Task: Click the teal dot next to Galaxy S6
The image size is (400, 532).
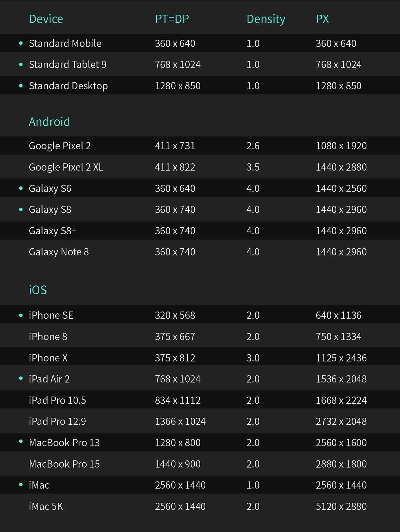Action: pos(21,188)
